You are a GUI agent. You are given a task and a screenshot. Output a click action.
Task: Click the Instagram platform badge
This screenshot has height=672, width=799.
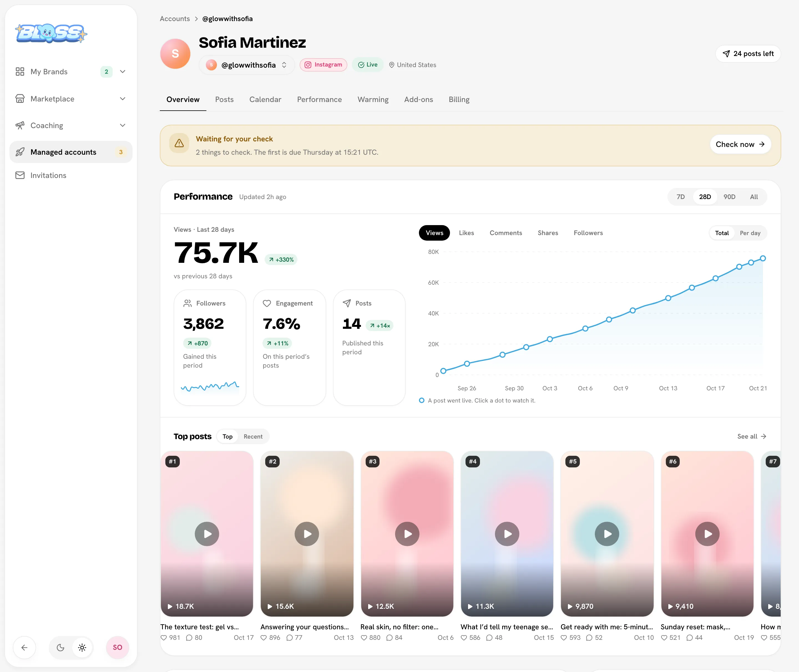323,65
